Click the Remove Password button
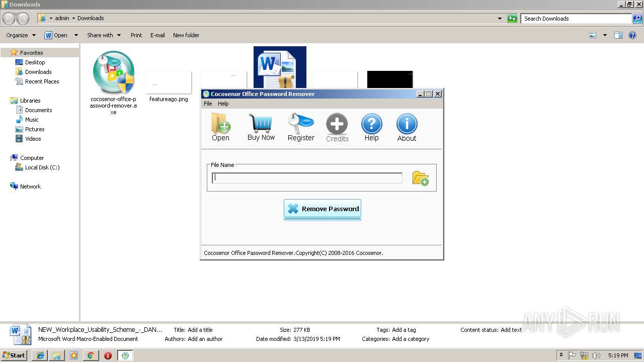Screen dimensions: 644x362 tap(323, 209)
